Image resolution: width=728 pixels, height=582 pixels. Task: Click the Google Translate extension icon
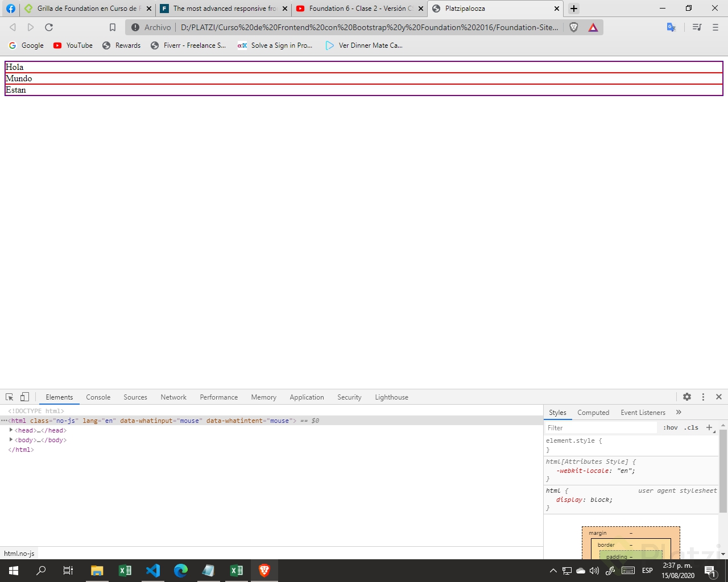pyautogui.click(x=671, y=27)
